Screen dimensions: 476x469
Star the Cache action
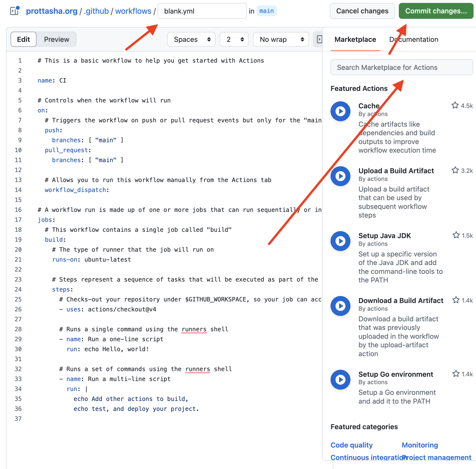coord(455,105)
